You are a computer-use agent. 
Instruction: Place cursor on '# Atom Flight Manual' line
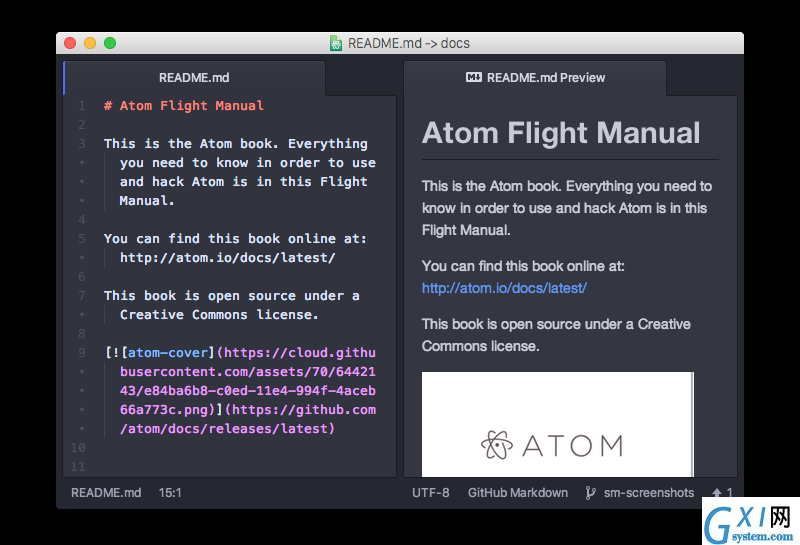click(x=184, y=106)
